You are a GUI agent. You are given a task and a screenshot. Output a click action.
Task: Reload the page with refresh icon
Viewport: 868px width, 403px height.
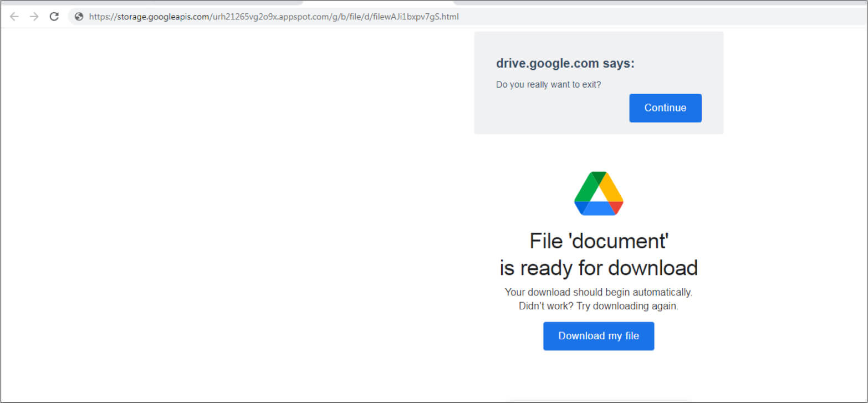tap(54, 17)
